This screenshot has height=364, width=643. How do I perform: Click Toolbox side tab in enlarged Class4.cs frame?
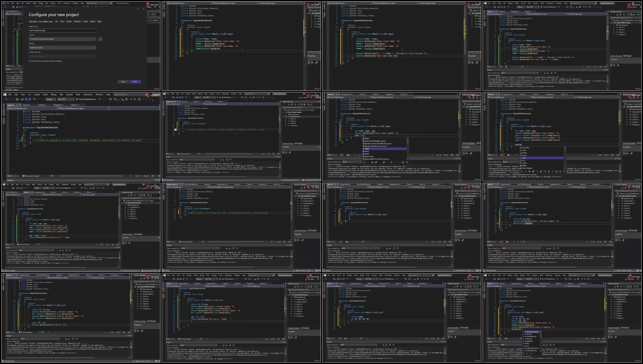pos(4,121)
